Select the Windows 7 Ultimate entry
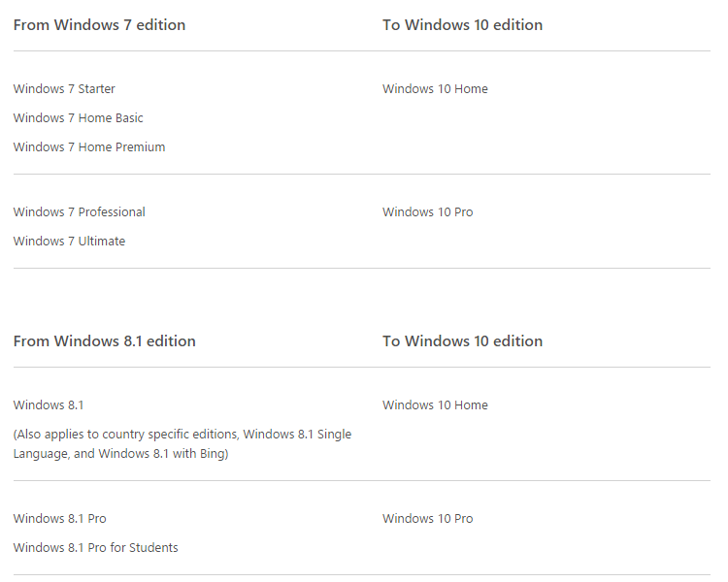The height and width of the screenshot is (582, 728). (69, 242)
